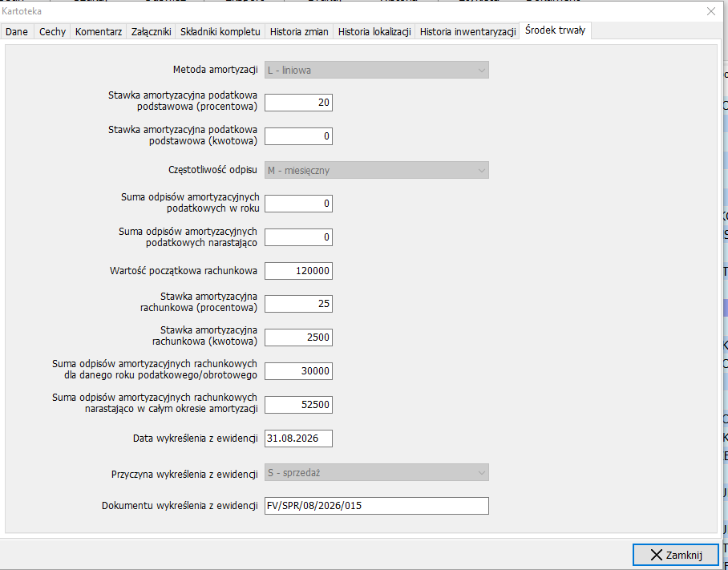This screenshot has height=570, width=728.
Task: Click the Wartość początkowa rachunkowa label
Action: (184, 271)
